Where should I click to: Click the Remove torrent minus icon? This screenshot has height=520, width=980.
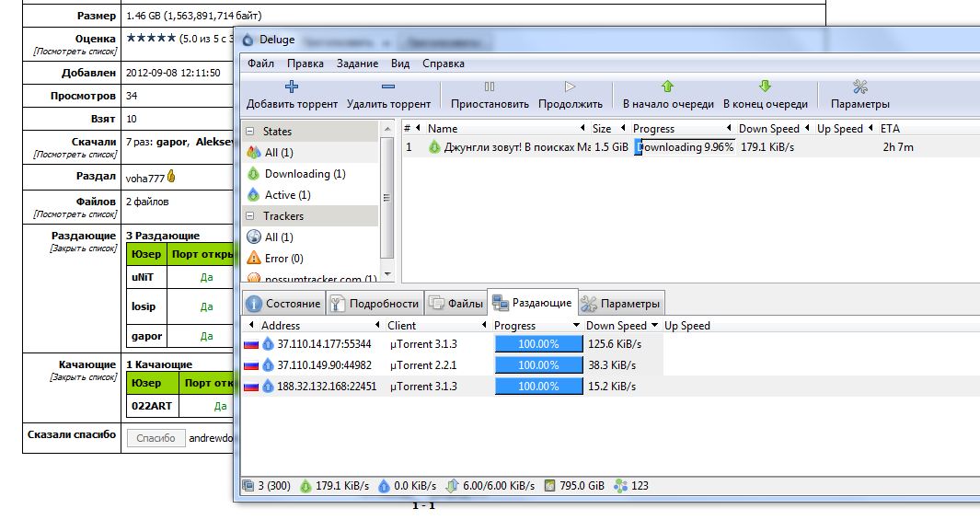click(388, 87)
